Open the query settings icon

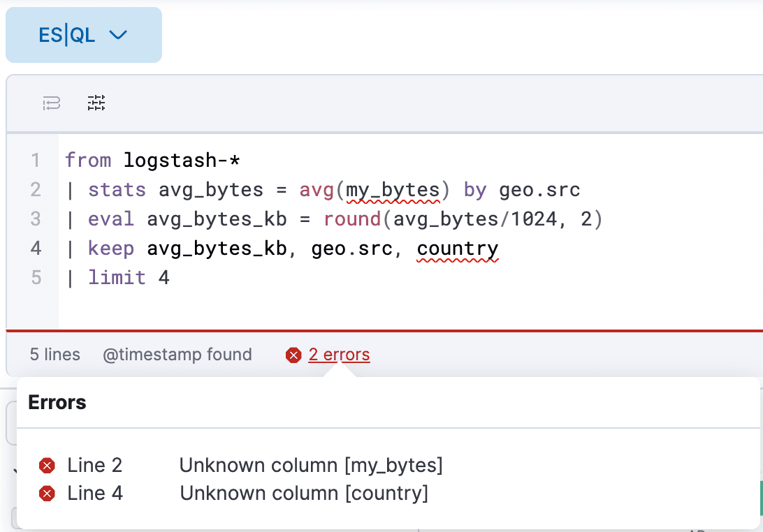pyautogui.click(x=96, y=103)
